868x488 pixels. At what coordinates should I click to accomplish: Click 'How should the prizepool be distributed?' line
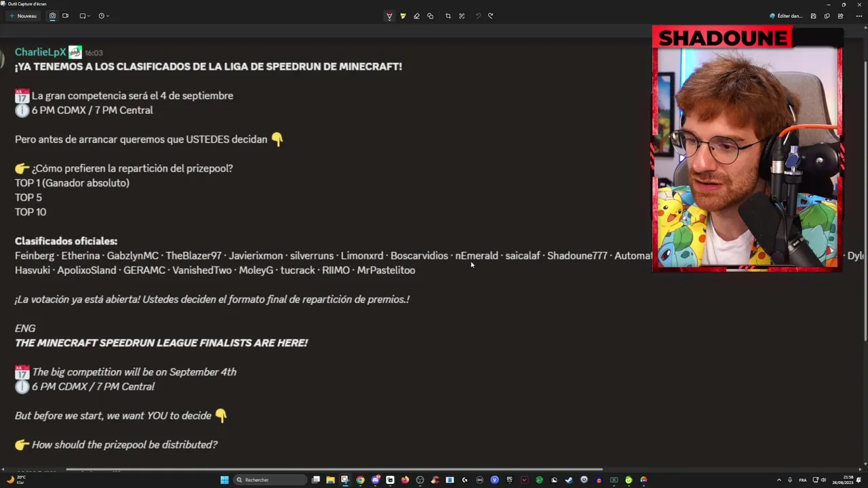125,445
